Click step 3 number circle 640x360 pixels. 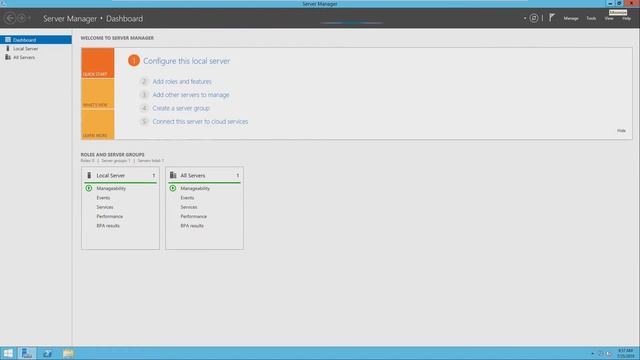pyautogui.click(x=144, y=95)
